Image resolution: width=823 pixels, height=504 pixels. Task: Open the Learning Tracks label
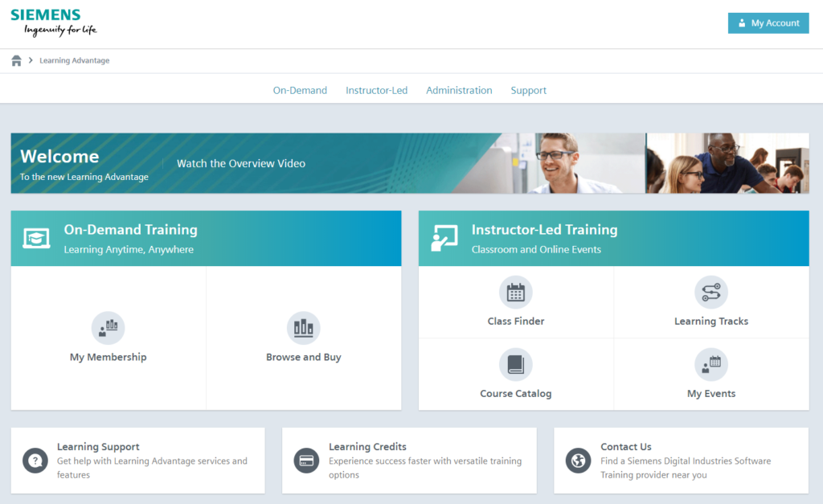(x=711, y=321)
